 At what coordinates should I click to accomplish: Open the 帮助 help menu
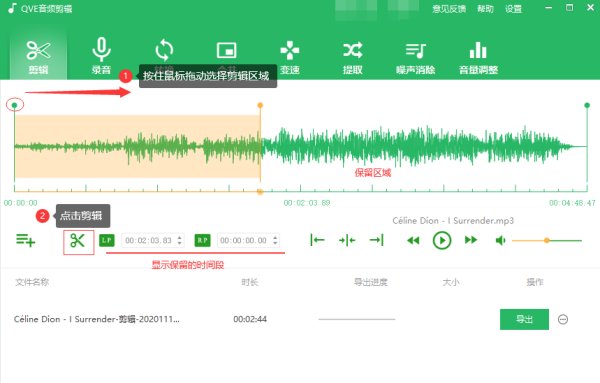[x=485, y=8]
